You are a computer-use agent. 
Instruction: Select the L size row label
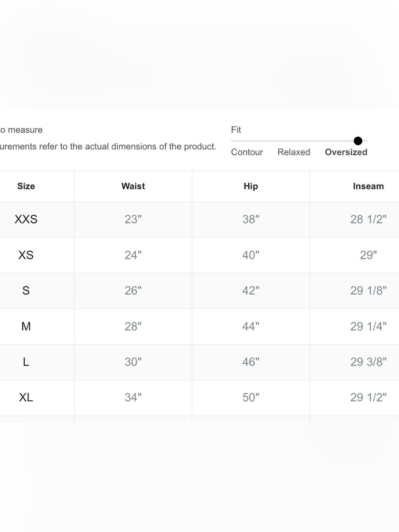[26, 362]
